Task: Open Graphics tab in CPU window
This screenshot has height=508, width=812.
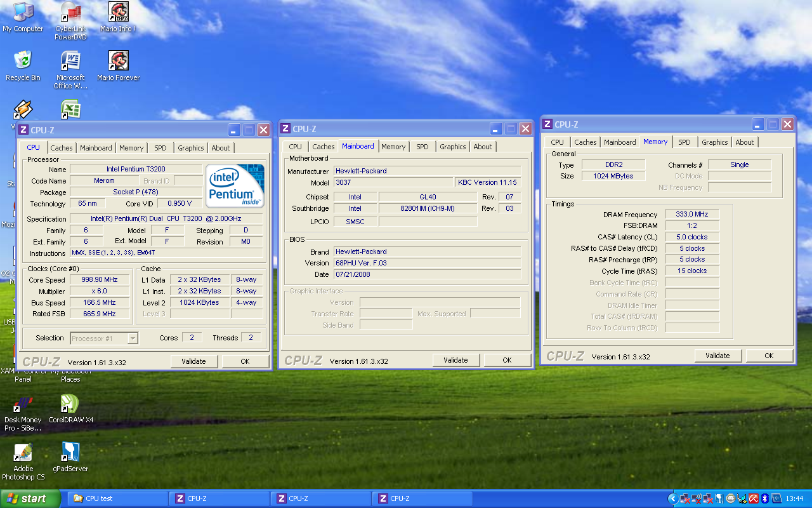Action: [191, 148]
